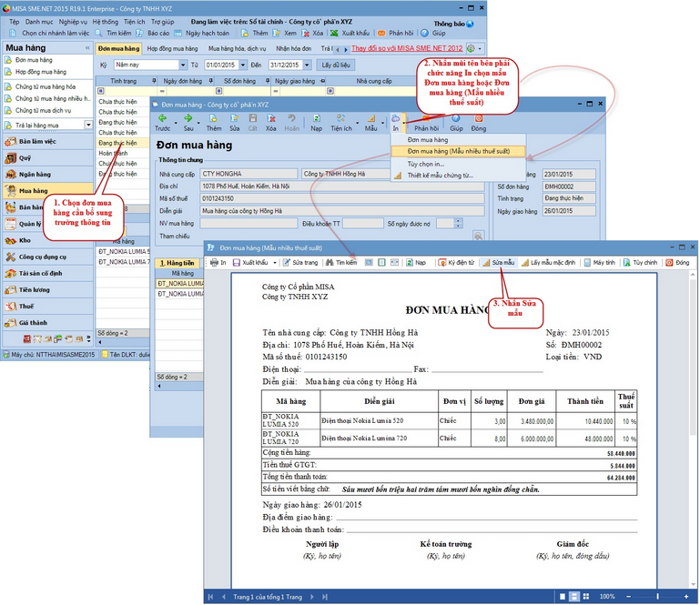Expand the arrow beside Xuất khẩu in preview
Screen dimensions: 700x605
[275, 263]
